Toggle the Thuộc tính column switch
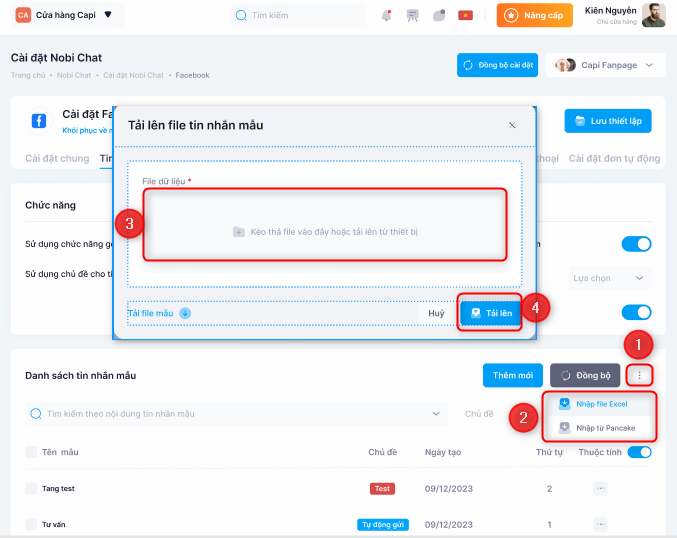This screenshot has height=538, width=677. (x=639, y=452)
